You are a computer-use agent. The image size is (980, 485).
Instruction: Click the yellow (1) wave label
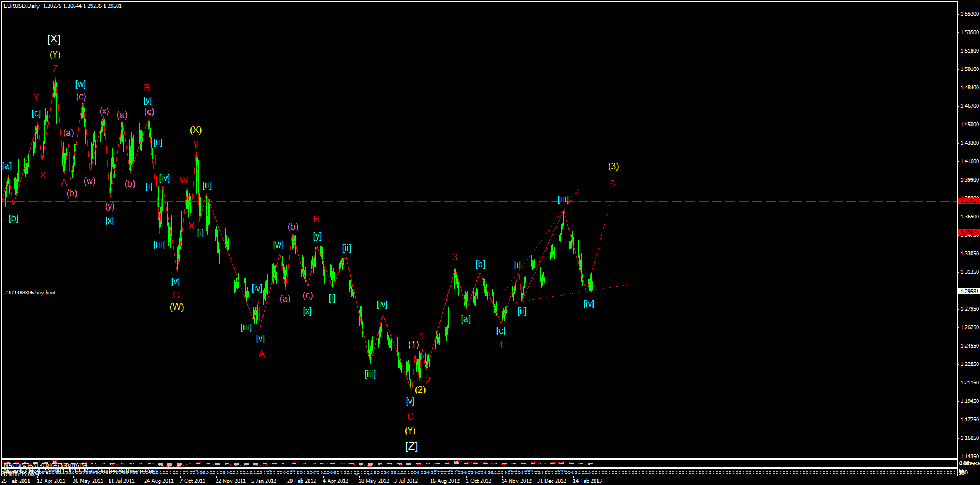[x=413, y=345]
